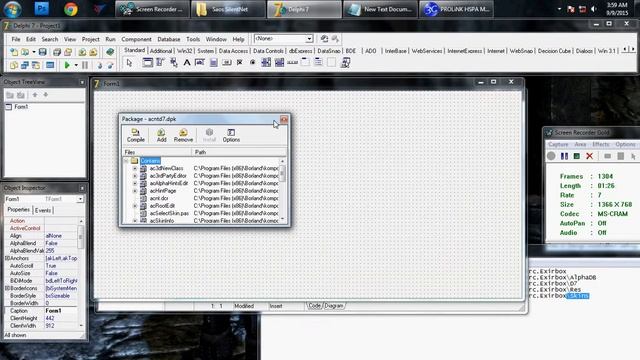The height and width of the screenshot is (360, 640).
Task: Open Capture menu in Screen Recorder
Action: point(558,144)
